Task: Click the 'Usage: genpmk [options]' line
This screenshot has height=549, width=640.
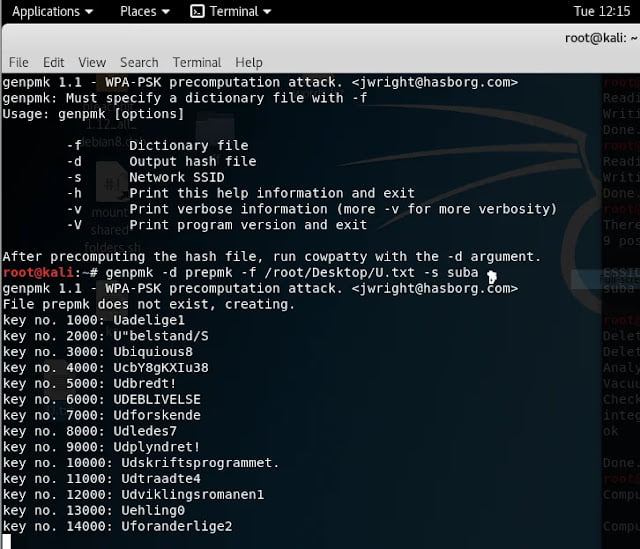Action: [x=93, y=114]
